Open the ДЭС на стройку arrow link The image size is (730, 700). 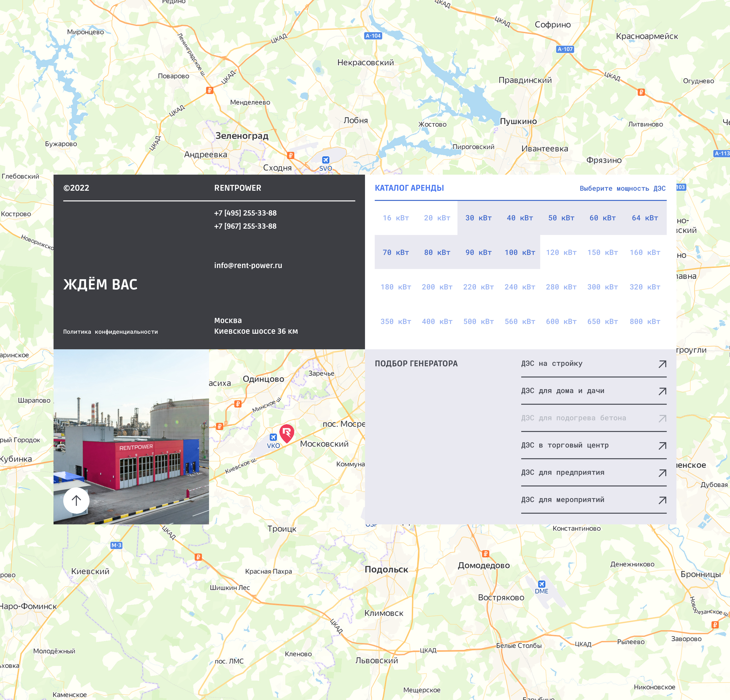(x=662, y=364)
